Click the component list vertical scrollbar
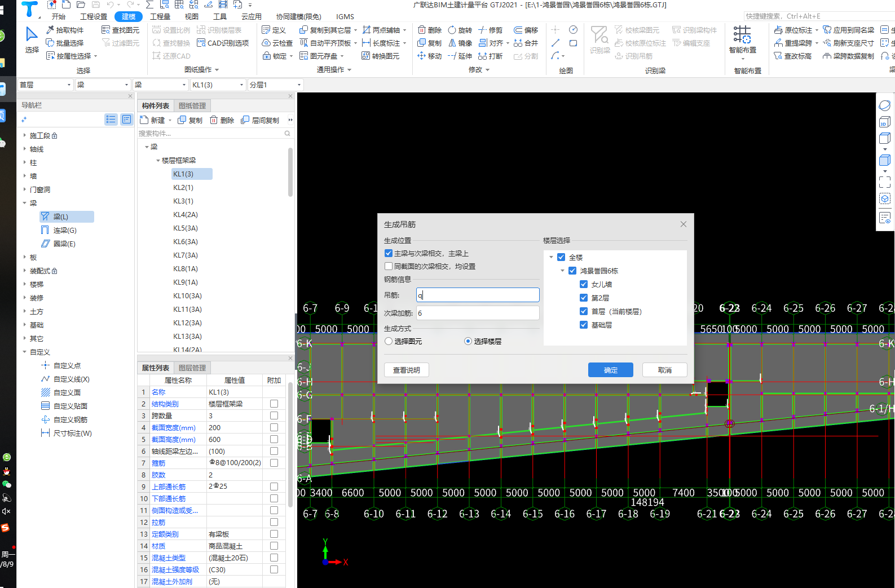Screen dimensions: 895x588 (290, 173)
